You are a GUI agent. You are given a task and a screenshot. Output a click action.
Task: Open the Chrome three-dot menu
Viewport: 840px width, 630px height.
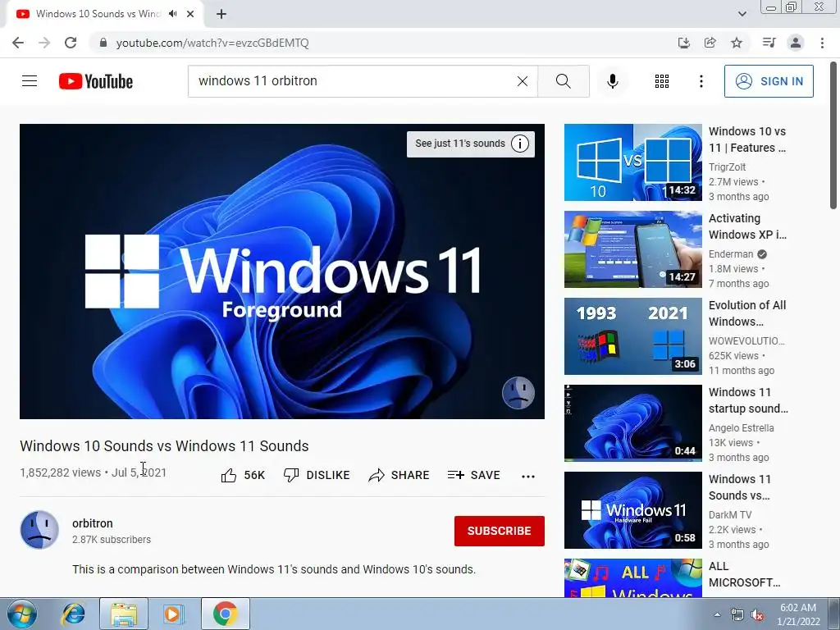[x=822, y=43]
